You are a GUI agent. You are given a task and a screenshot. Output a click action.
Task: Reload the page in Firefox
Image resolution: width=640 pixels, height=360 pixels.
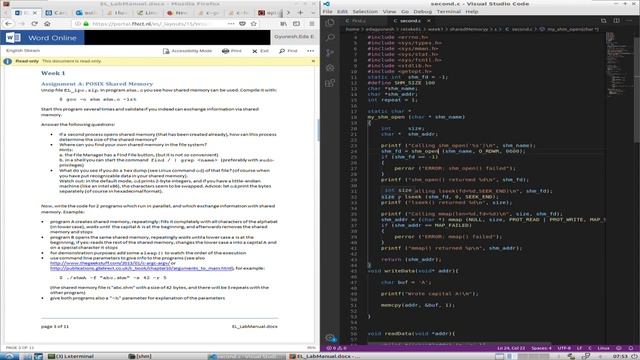[35, 24]
